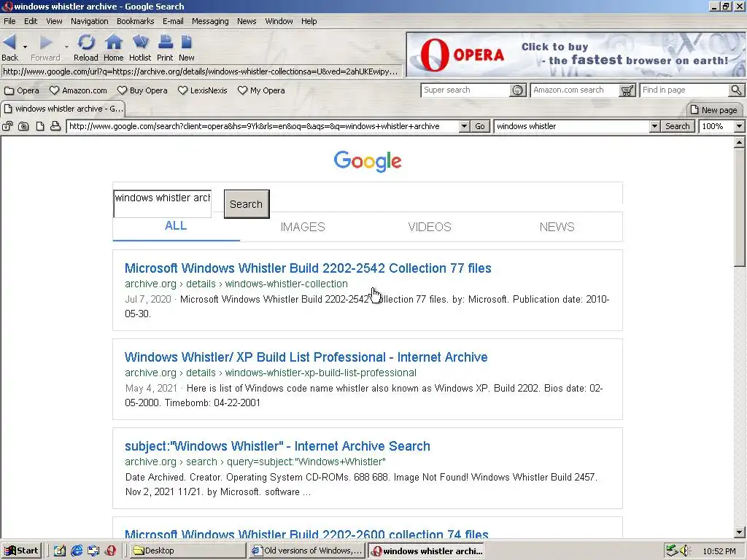Open the Messaging menu

210,21
